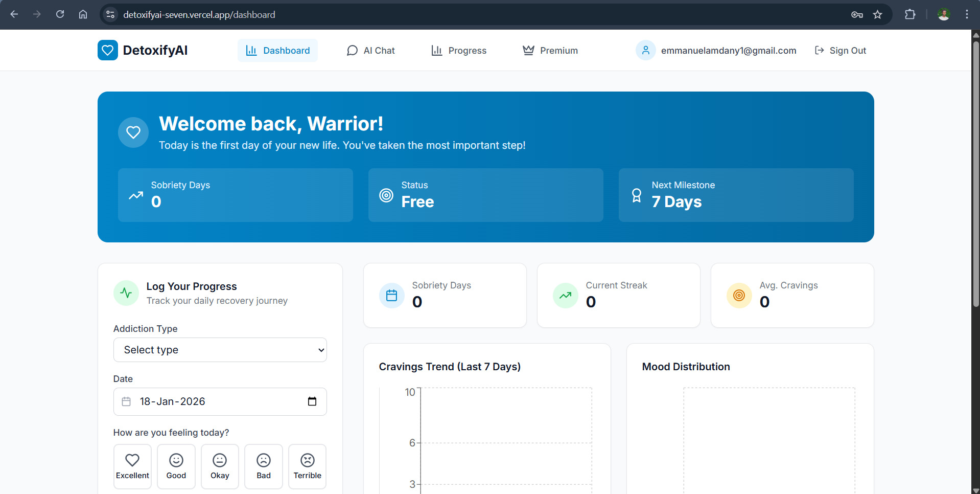Click the browser back arrow
Screen dimensions: 980x494
14,14
